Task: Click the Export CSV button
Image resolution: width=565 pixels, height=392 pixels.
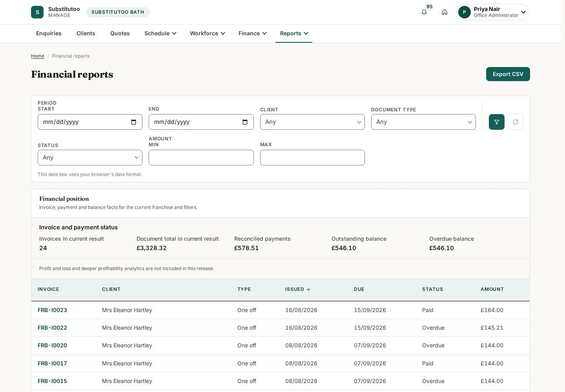Action: (508, 74)
